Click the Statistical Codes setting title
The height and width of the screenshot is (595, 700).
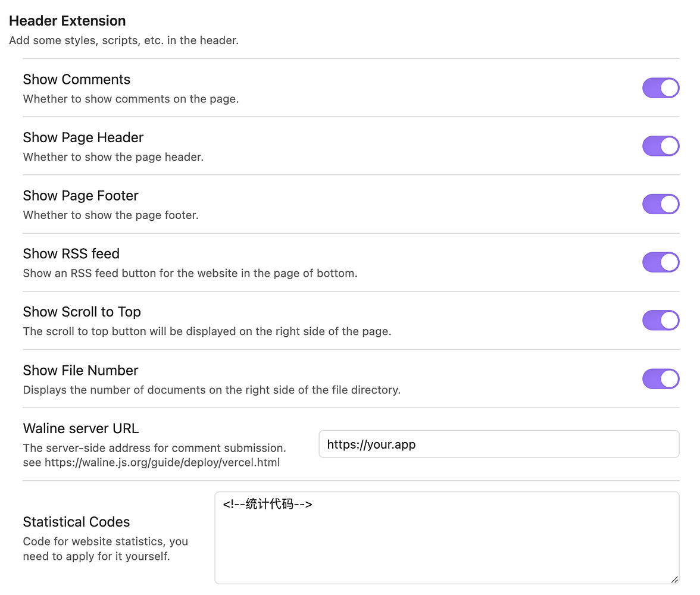pyautogui.click(x=76, y=522)
